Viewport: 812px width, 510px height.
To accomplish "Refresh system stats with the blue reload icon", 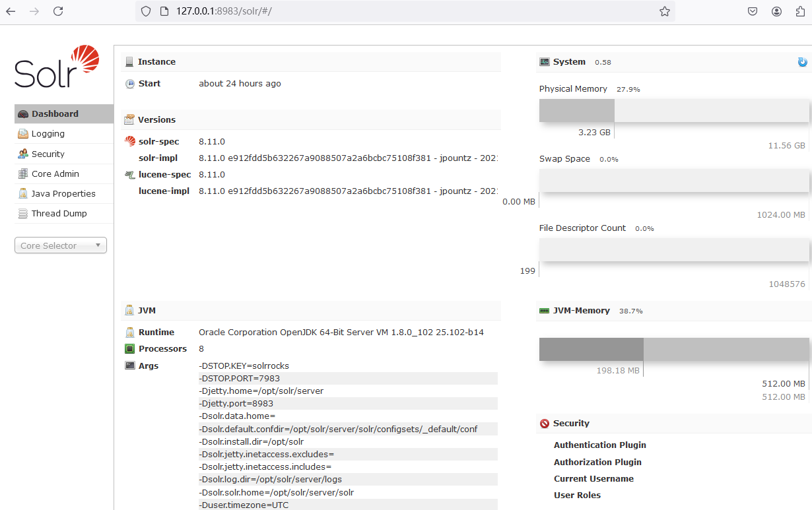I will pyautogui.click(x=802, y=62).
